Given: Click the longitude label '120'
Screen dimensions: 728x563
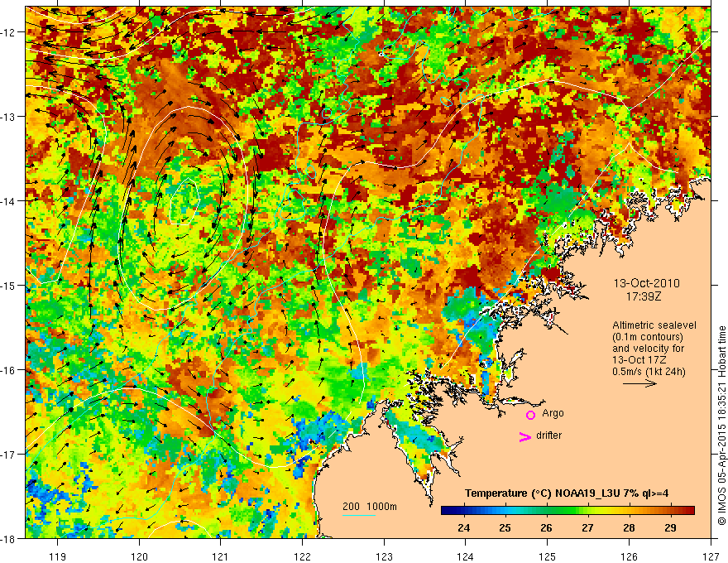Looking at the screenshot, I should click(139, 556).
